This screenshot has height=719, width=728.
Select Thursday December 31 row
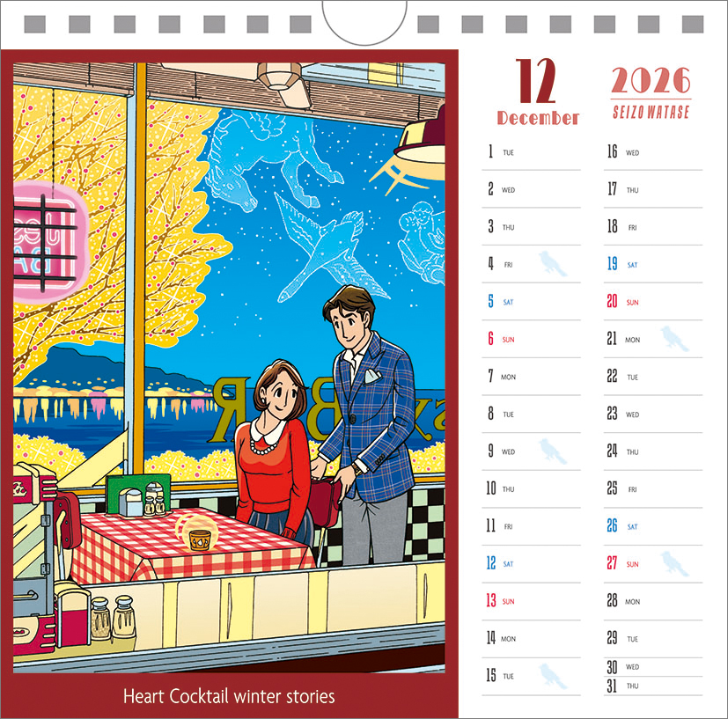pos(653,686)
